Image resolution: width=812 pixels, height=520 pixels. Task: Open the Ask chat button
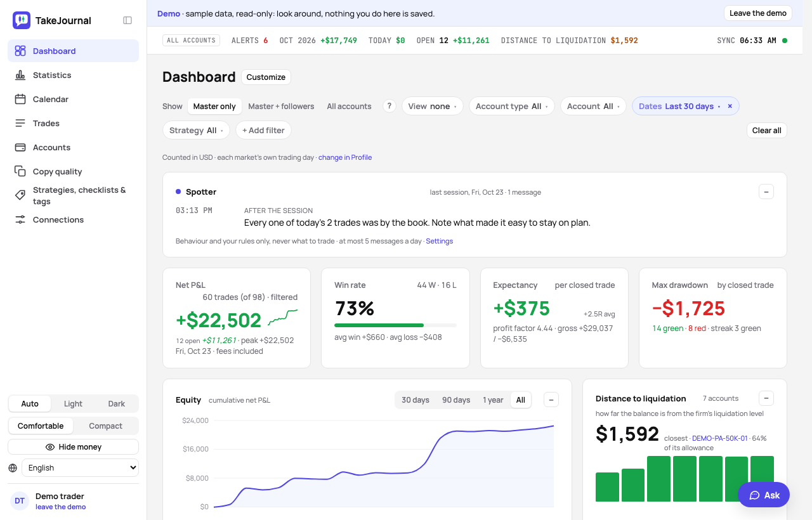764,495
